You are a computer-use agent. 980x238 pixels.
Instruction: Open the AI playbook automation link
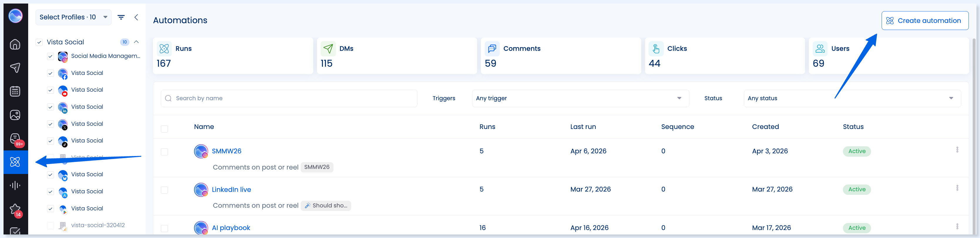[x=231, y=228]
